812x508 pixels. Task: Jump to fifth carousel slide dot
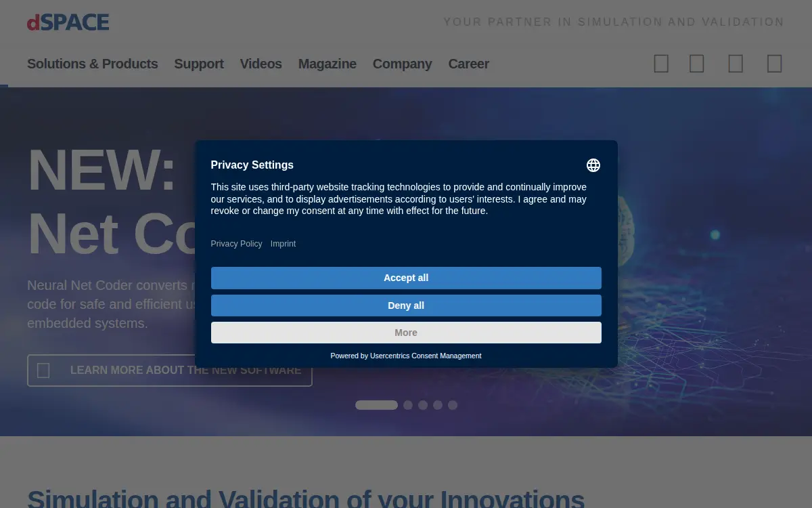tap(453, 405)
